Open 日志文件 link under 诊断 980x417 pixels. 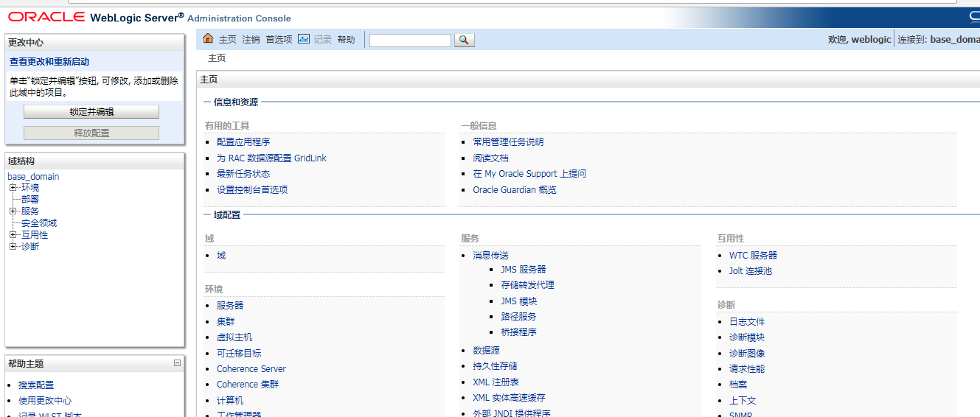(747, 322)
